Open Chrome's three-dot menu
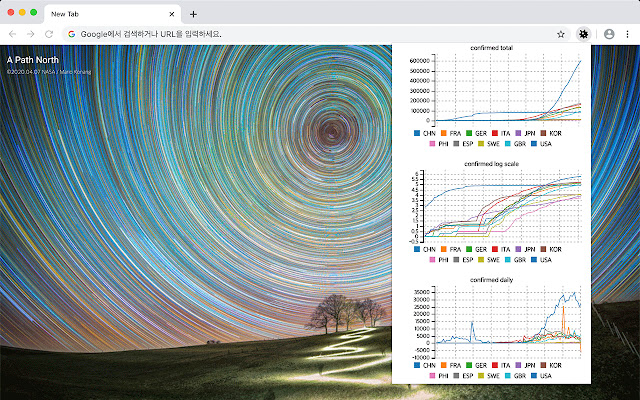640x400 pixels. pyautogui.click(x=627, y=34)
